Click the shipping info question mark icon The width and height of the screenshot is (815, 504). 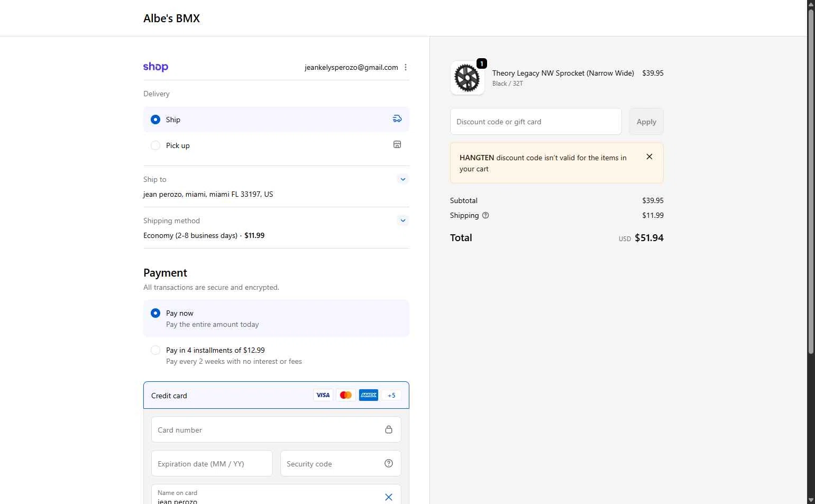click(x=486, y=215)
